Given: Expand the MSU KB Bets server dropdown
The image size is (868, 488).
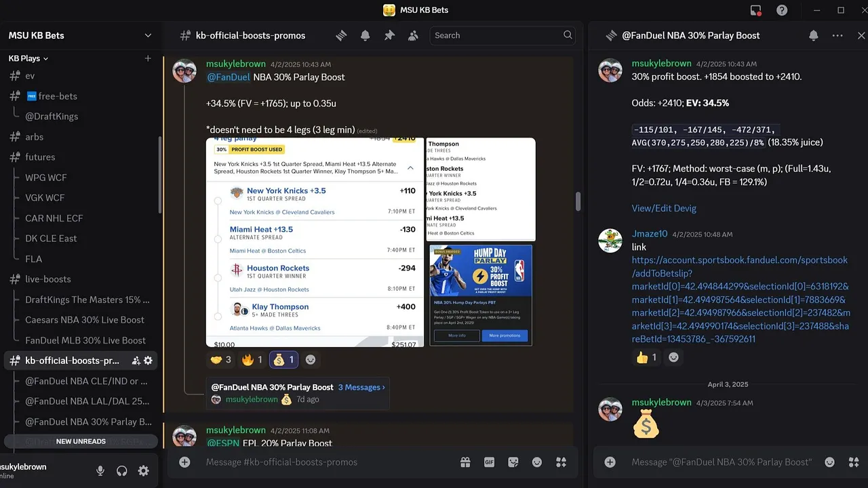Looking at the screenshot, I should tap(148, 35).
